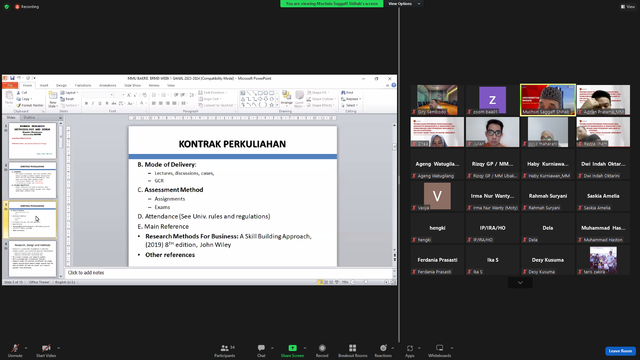Screen dimensions: 640x360
Task: Click PowerPoint Help question mark icon
Action: click(393, 85)
